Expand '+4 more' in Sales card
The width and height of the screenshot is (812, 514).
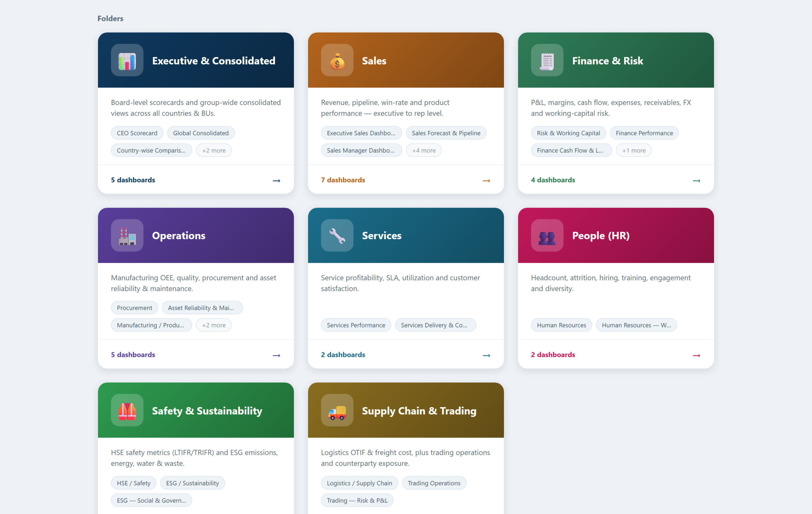424,150
